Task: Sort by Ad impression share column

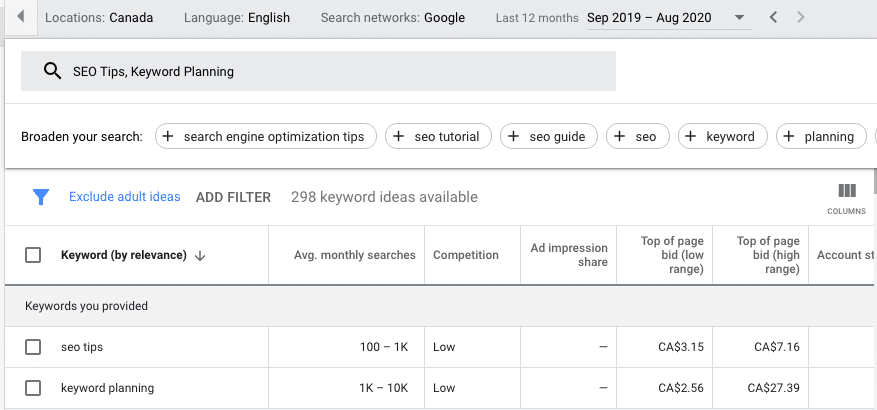Action: pos(569,255)
